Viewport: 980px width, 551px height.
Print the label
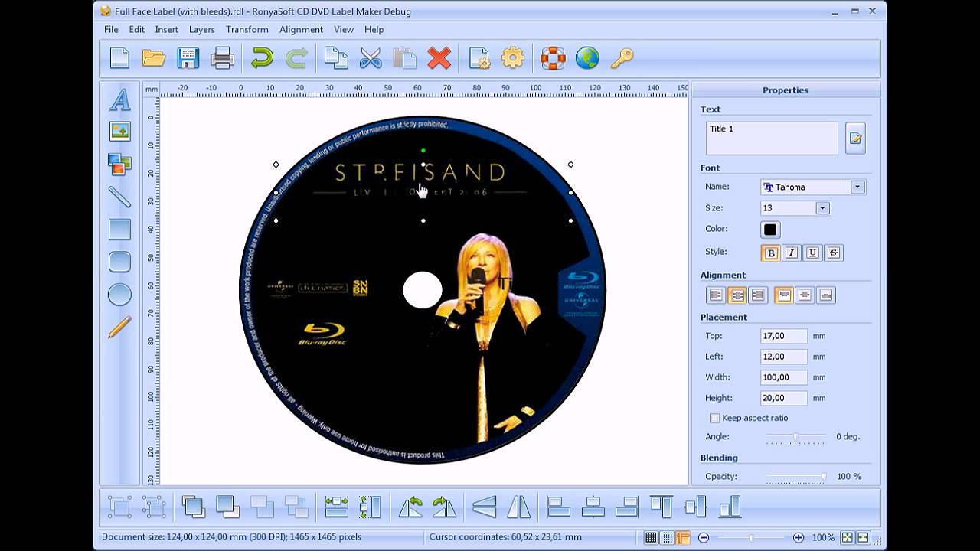tap(222, 58)
